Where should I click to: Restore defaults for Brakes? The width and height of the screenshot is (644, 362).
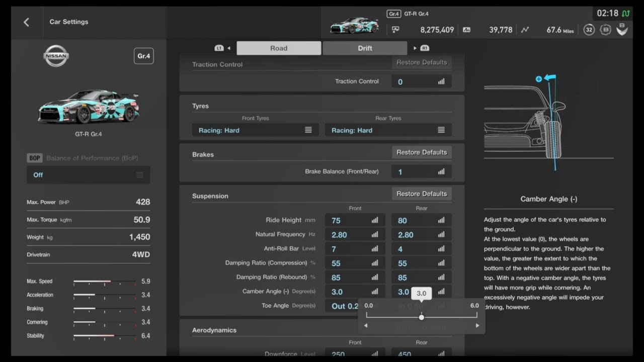422,152
